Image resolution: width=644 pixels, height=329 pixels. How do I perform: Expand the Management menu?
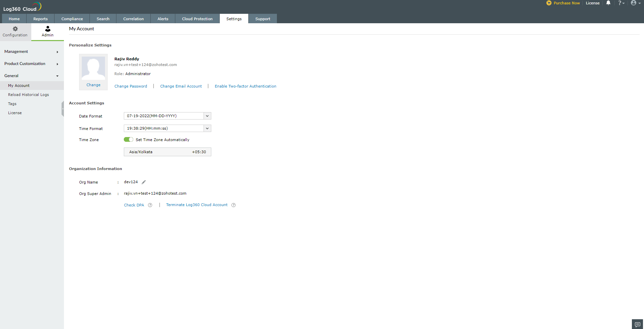pos(32,52)
